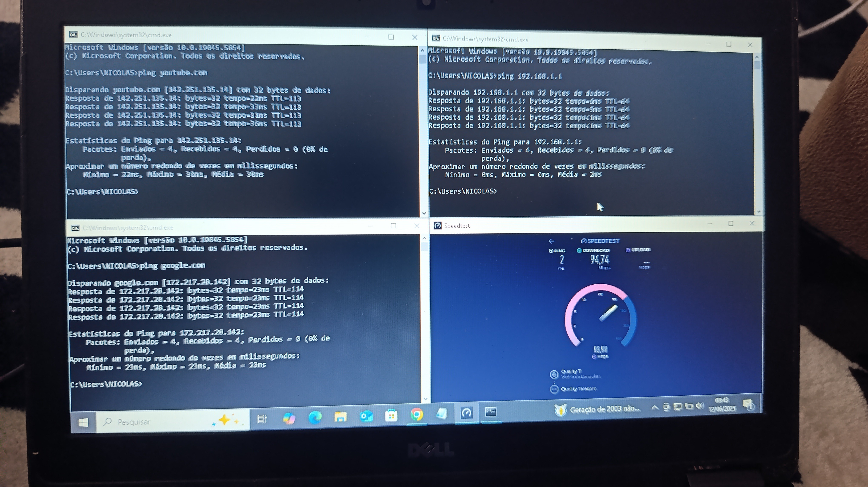This screenshot has height=487, width=868.
Task: Click the volume speaker tray icon
Action: point(700,406)
